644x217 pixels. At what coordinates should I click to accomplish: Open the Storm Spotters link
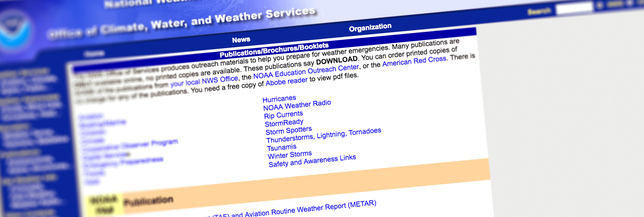(x=289, y=131)
